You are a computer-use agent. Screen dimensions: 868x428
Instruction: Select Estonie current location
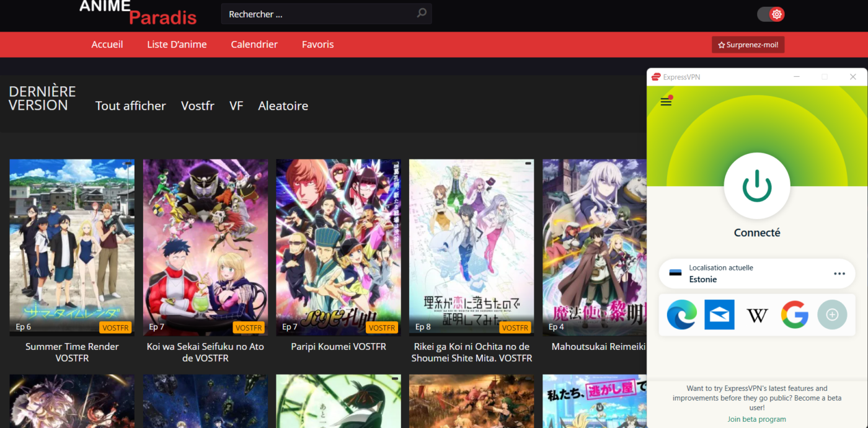pyautogui.click(x=757, y=274)
